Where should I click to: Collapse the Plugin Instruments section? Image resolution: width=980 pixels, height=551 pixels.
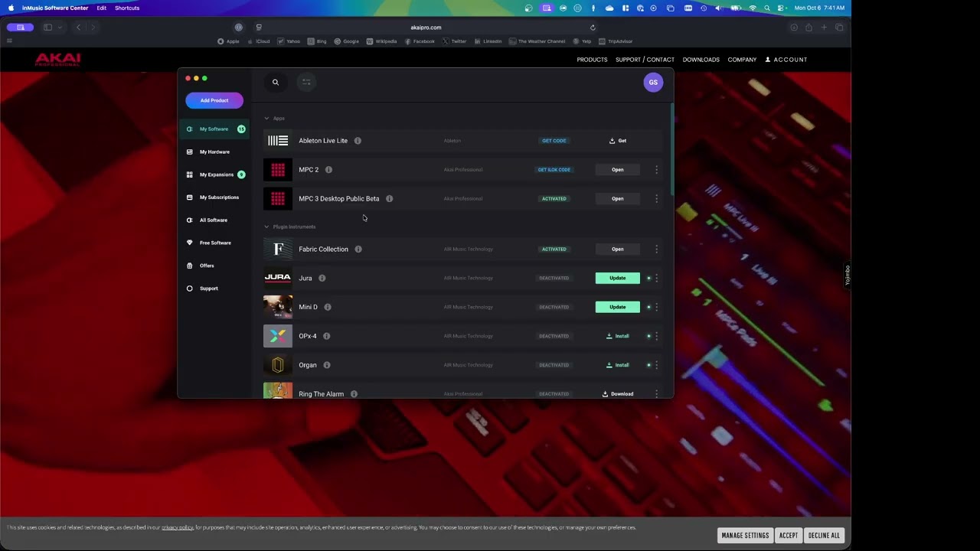(x=266, y=227)
